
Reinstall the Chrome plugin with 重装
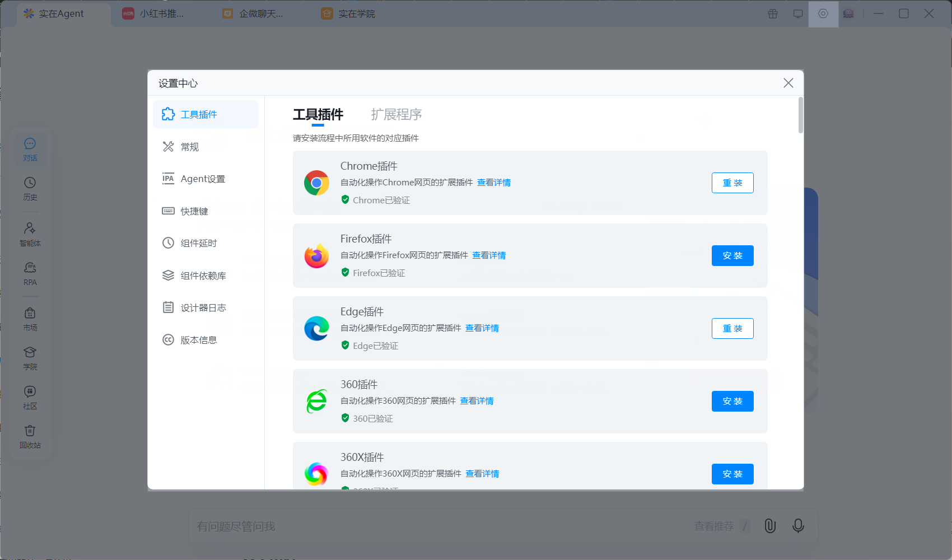732,183
